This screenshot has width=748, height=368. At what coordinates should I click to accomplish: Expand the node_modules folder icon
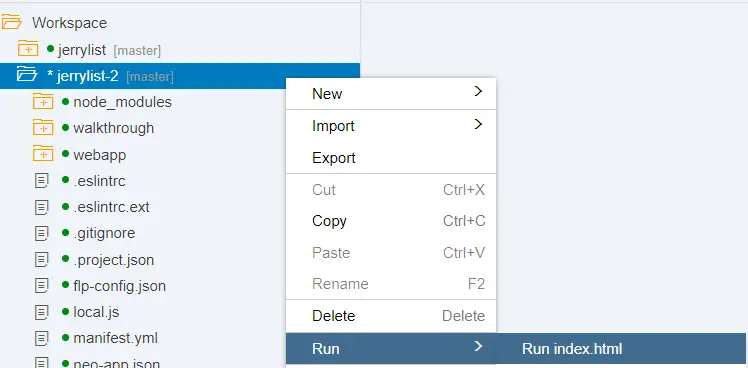coord(43,101)
